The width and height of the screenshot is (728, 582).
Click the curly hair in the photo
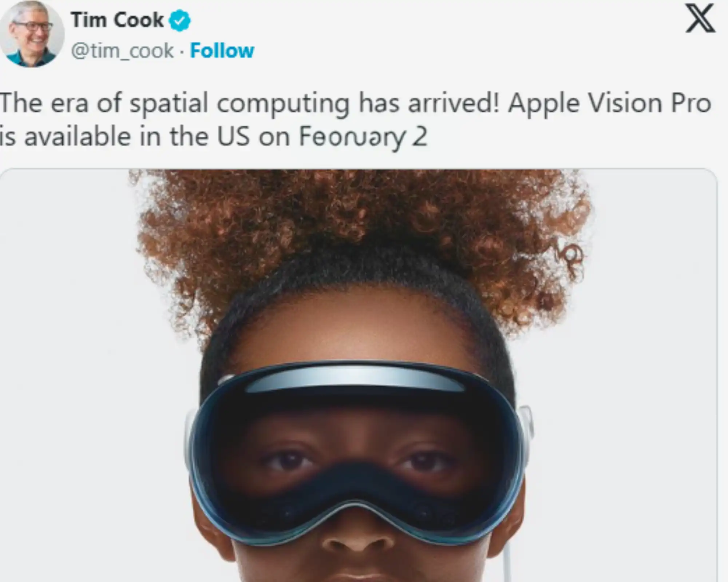pyautogui.click(x=360, y=240)
